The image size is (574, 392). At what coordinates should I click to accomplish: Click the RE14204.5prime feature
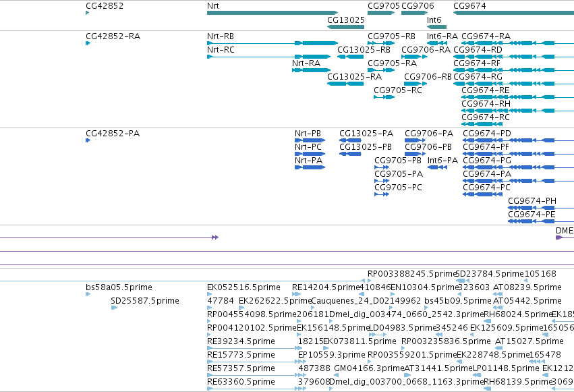point(296,294)
